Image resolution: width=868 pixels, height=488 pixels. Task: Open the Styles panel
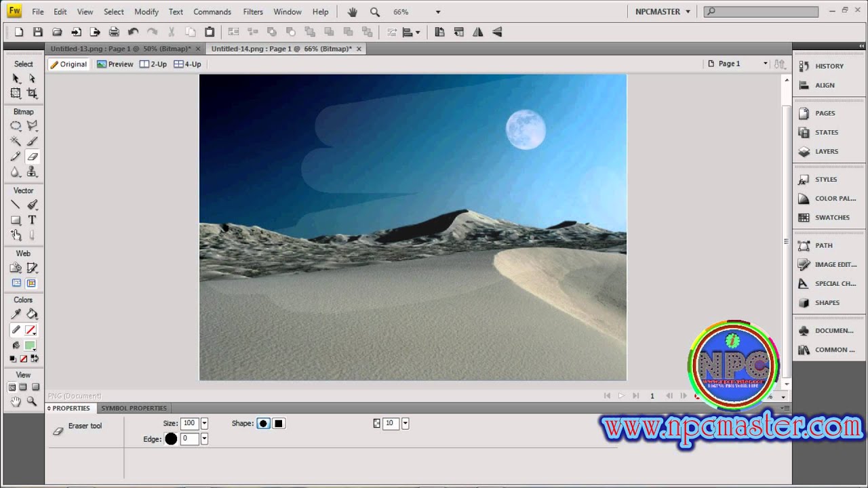point(825,180)
